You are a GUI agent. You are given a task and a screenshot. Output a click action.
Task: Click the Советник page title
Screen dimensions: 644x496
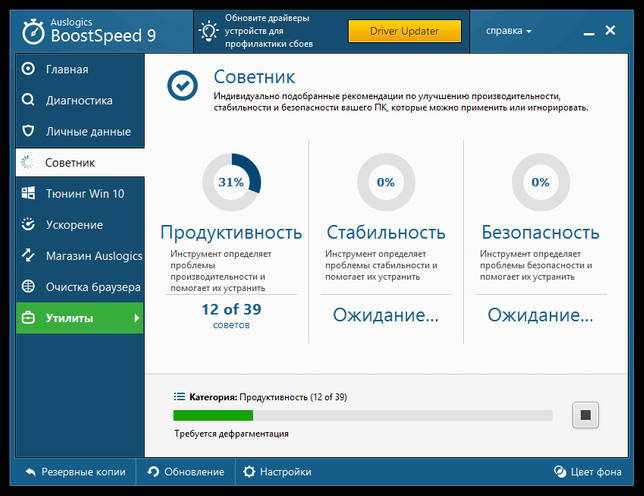point(254,77)
